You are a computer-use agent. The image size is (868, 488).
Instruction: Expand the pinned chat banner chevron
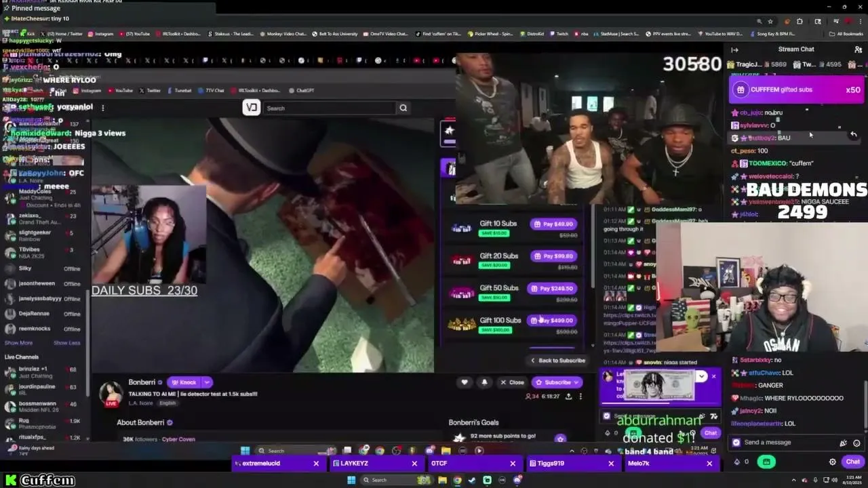(x=702, y=376)
